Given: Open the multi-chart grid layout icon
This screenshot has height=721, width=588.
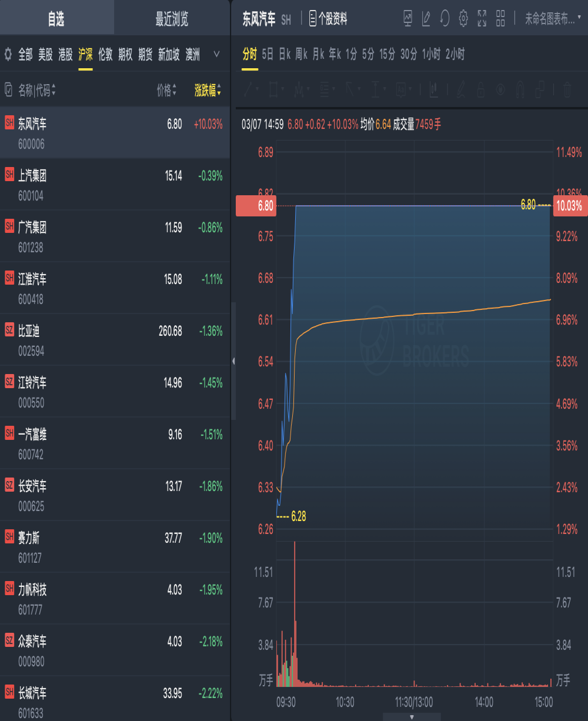Looking at the screenshot, I should tap(500, 18).
